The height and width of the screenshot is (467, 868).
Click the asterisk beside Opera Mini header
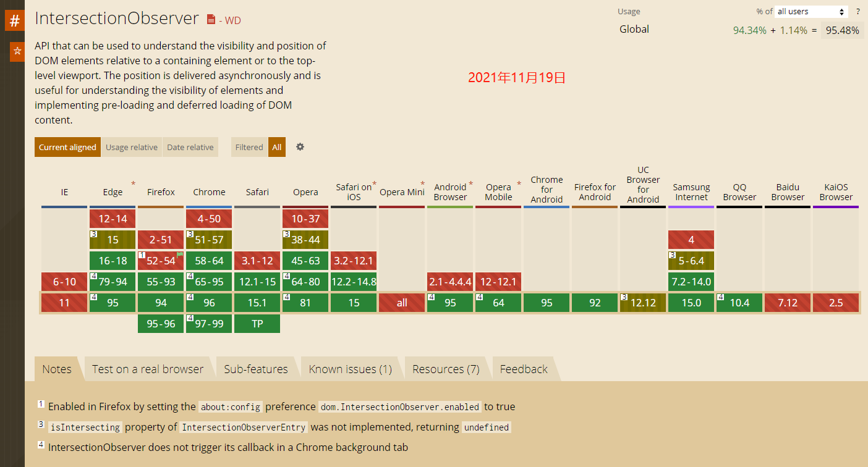pos(422,183)
